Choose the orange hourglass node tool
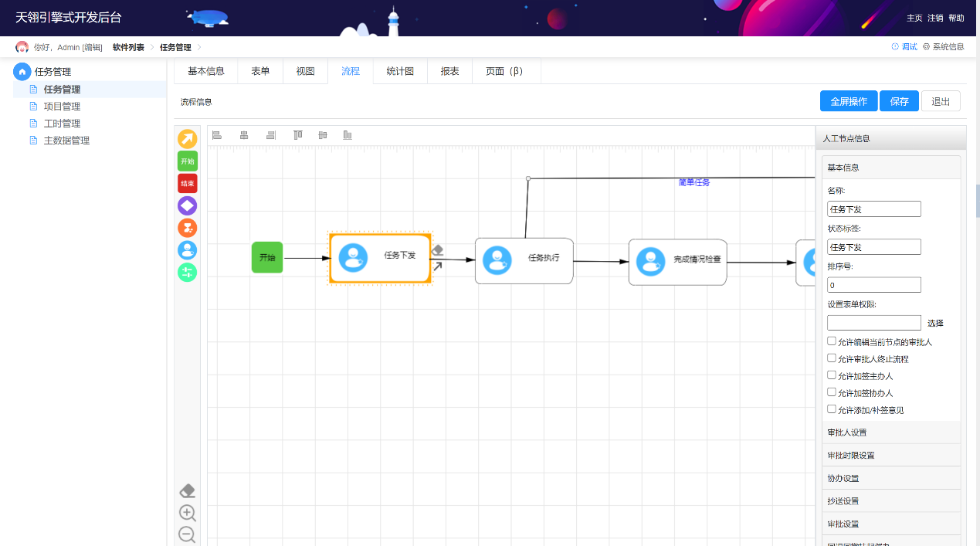 pos(187,228)
